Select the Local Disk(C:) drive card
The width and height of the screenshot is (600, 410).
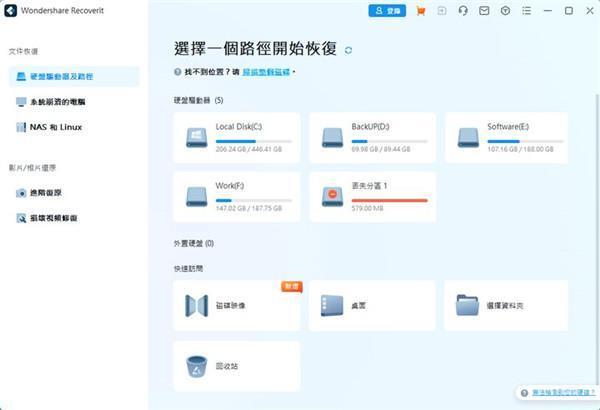point(237,138)
